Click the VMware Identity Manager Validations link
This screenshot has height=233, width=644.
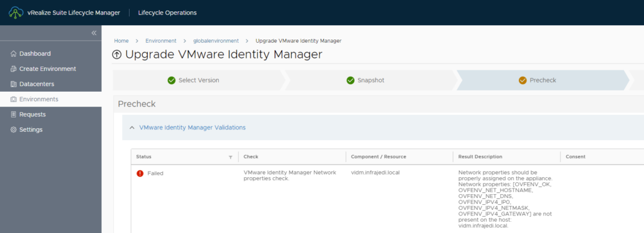click(192, 127)
